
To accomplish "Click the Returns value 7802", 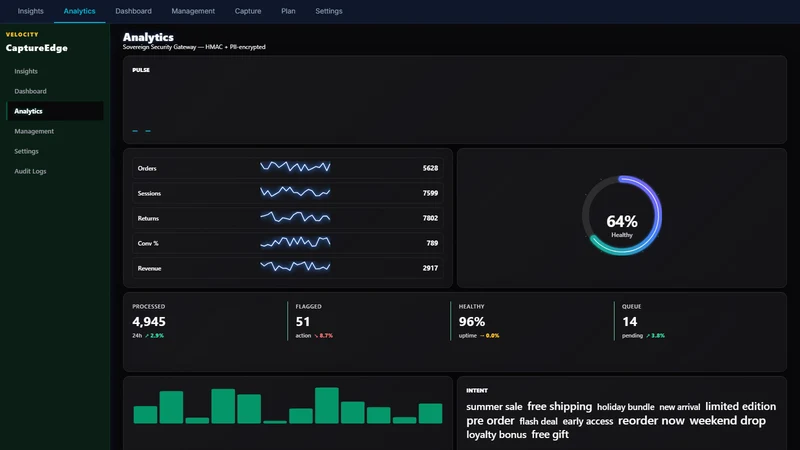I will point(430,218).
